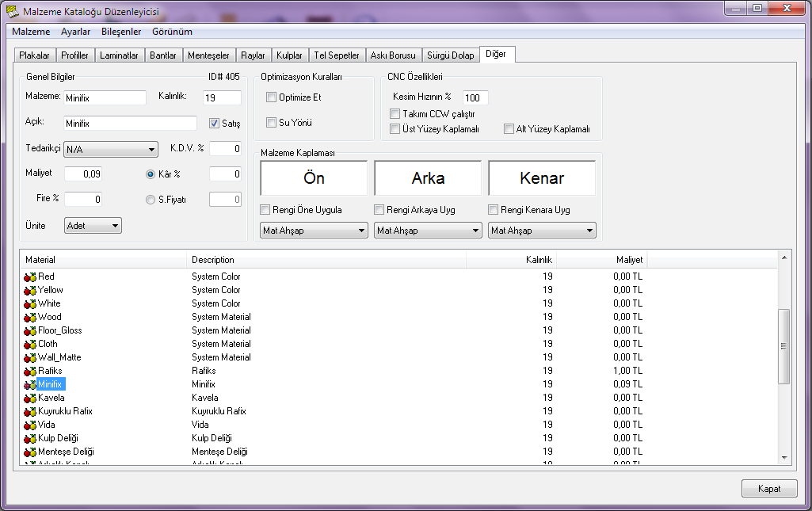Click the list scroll down arrow
The image size is (812, 511).
coord(784,458)
